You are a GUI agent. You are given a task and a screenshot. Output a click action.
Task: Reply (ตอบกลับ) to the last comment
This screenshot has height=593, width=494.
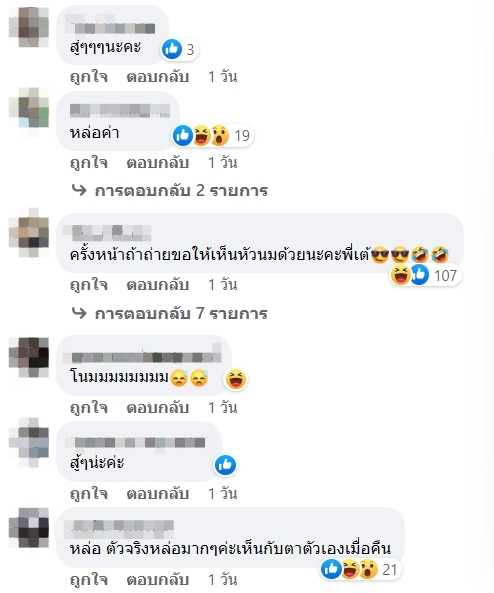tap(158, 579)
